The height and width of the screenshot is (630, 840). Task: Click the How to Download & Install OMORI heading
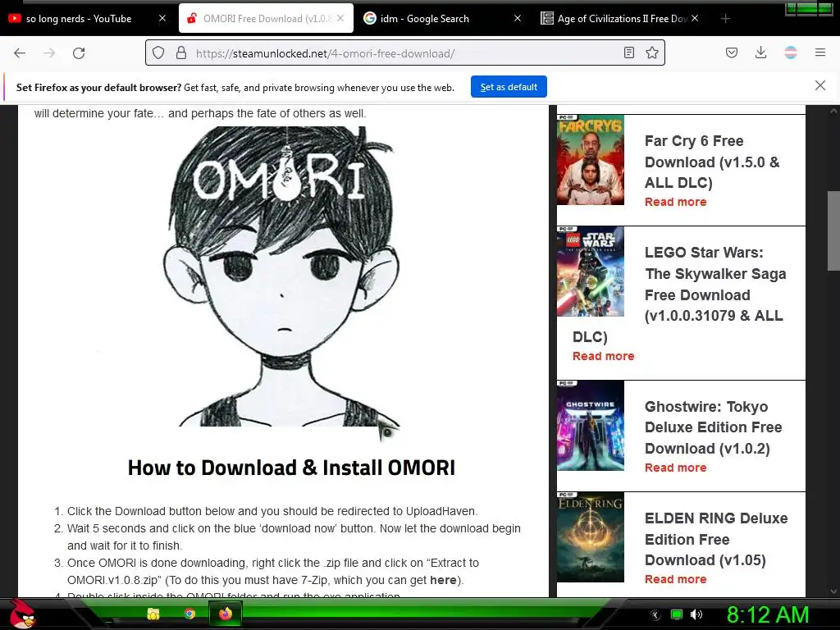pyautogui.click(x=291, y=468)
